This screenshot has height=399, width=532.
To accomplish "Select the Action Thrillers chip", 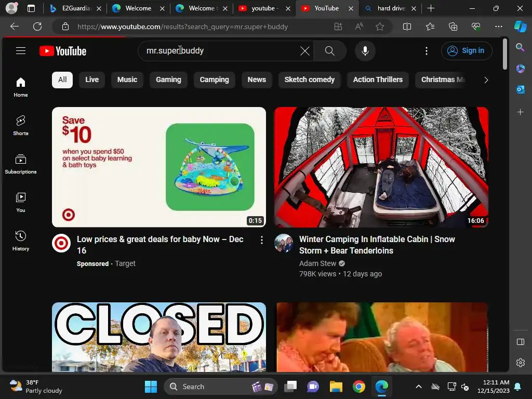I will click(378, 79).
